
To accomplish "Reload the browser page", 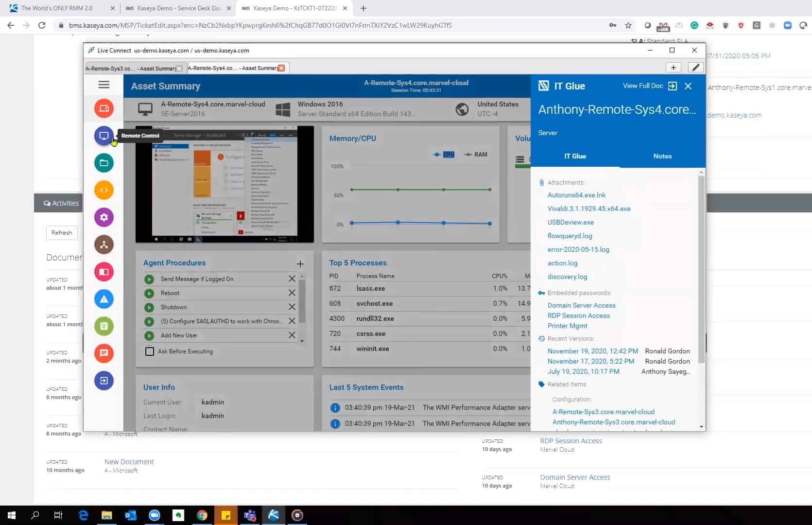I will 42,25.
